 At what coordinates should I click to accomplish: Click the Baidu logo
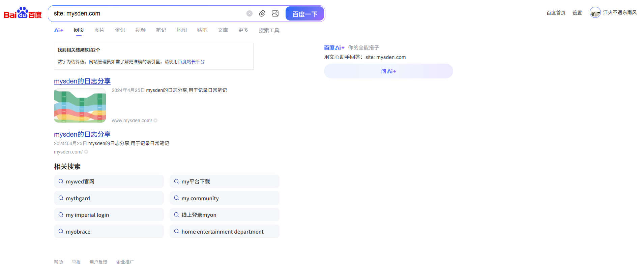[x=23, y=13]
